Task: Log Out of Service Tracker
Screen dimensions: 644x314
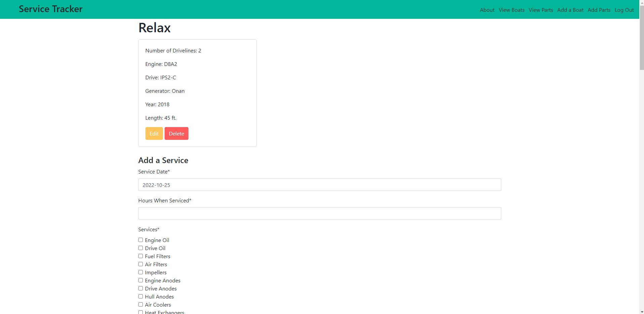Action: coord(624,10)
